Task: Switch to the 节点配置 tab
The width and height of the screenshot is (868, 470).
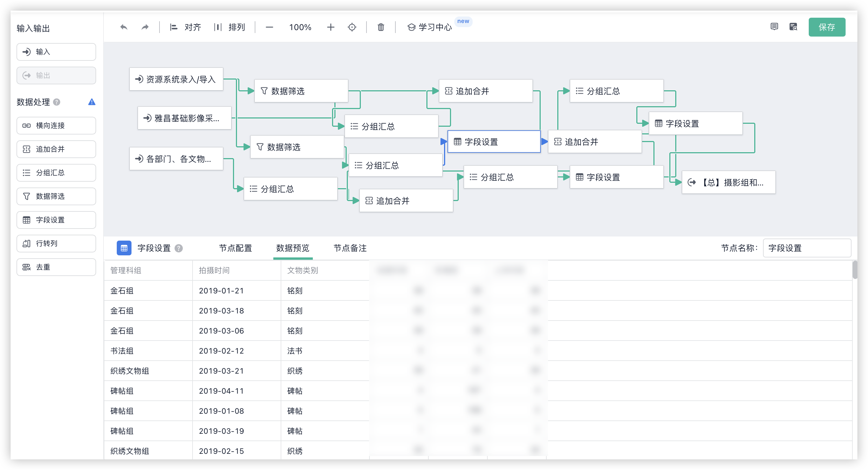Action: (x=236, y=248)
